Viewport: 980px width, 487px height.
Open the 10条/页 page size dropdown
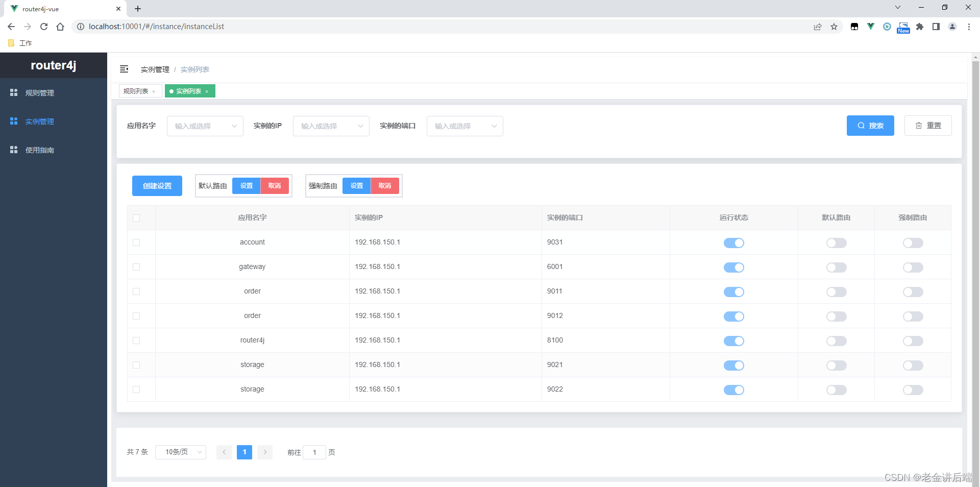181,452
